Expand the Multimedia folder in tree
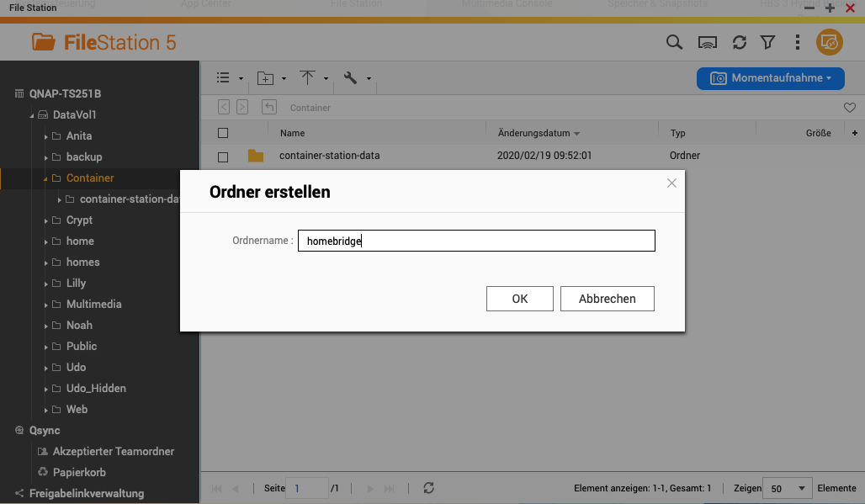 [46, 305]
